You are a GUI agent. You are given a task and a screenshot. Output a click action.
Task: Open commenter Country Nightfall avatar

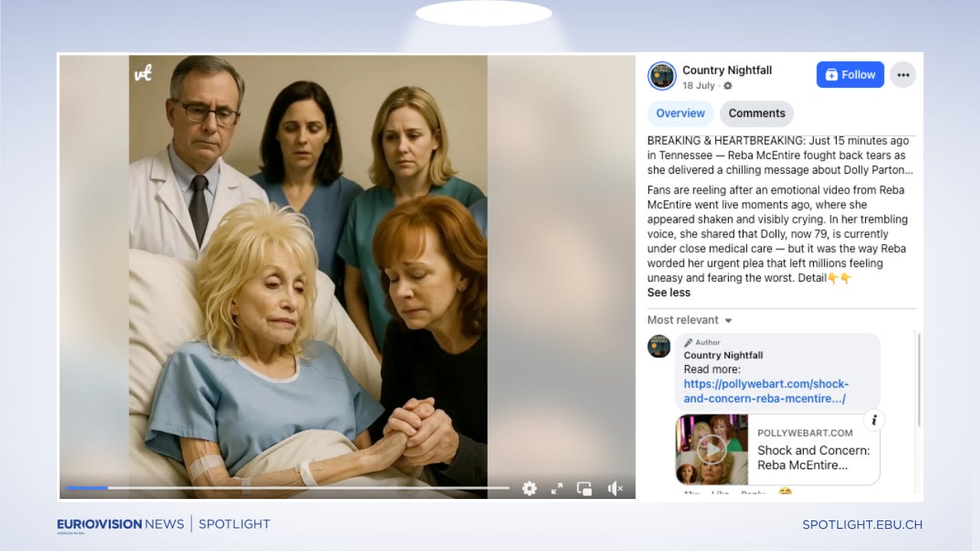[x=659, y=346]
